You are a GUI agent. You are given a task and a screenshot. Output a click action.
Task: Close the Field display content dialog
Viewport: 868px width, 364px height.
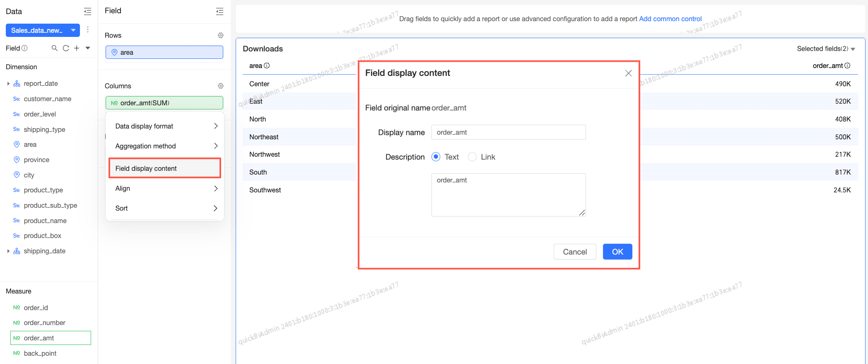tap(628, 73)
